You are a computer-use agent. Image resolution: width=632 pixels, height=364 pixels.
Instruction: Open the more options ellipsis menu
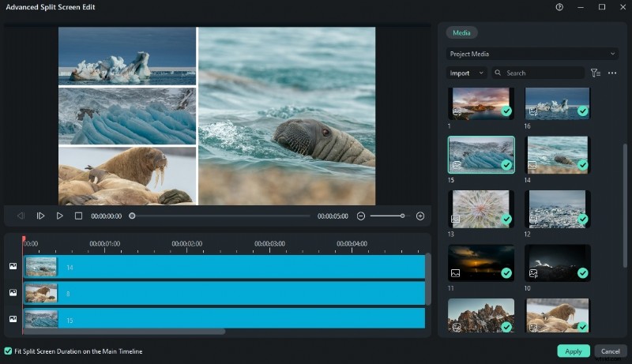point(612,73)
